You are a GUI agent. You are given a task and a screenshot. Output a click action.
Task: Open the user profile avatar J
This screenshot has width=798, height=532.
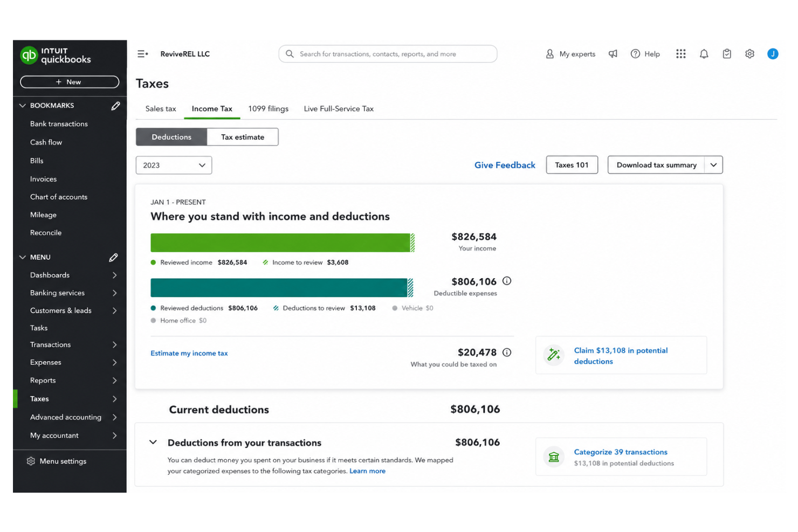tap(773, 54)
